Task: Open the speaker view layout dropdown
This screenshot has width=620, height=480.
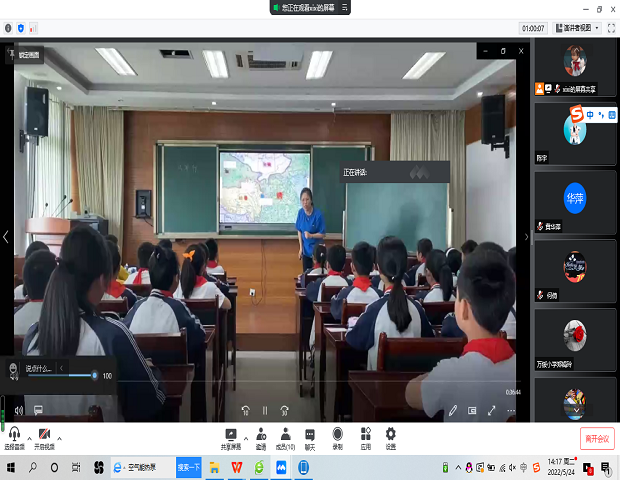Action: (x=577, y=28)
